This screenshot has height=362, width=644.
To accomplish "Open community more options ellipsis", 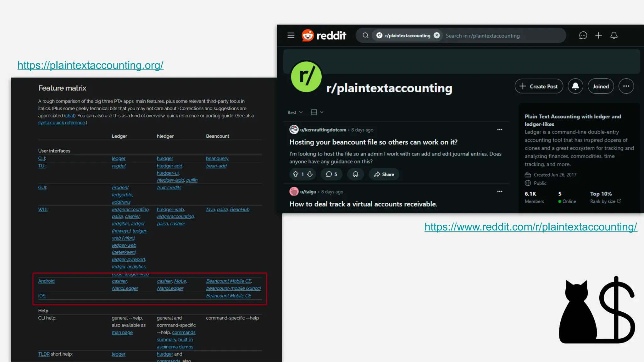I will tap(626, 86).
